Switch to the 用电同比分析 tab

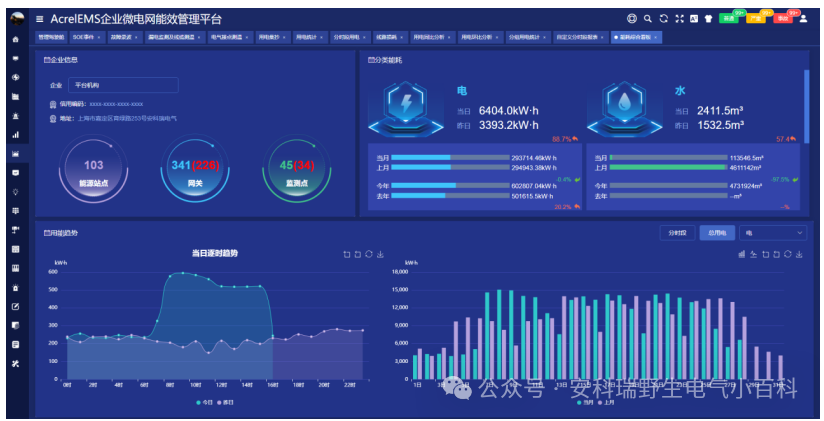pos(432,37)
